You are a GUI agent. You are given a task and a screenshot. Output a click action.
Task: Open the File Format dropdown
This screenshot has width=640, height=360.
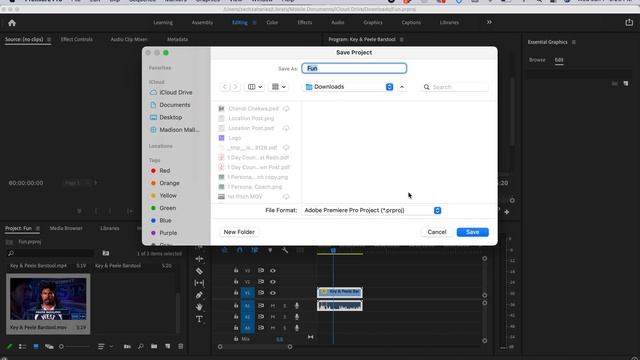pos(372,210)
